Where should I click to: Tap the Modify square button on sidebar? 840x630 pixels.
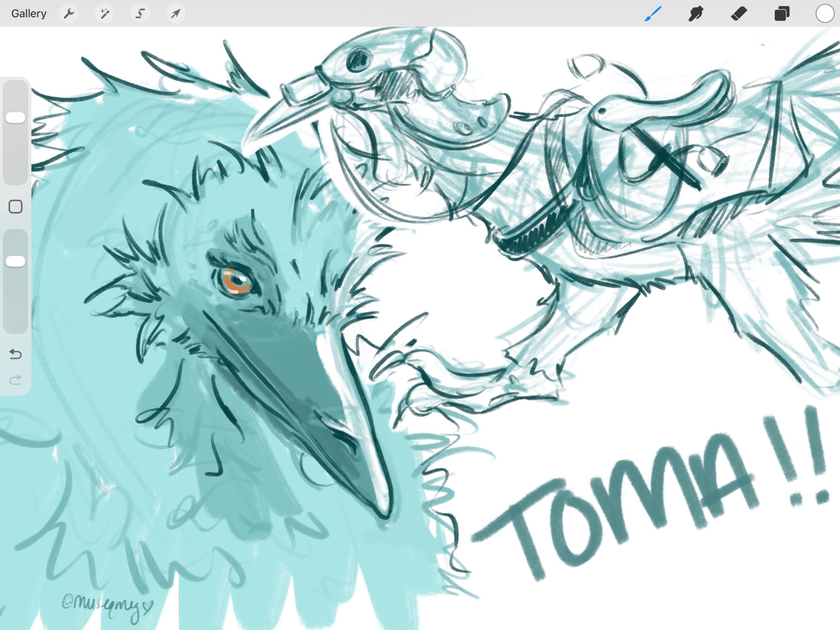[16, 207]
